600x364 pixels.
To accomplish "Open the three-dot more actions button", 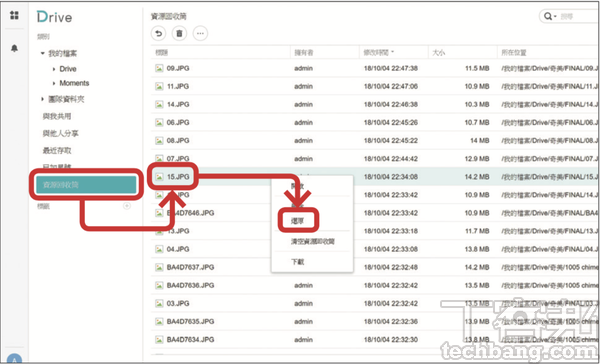I will coord(200,34).
